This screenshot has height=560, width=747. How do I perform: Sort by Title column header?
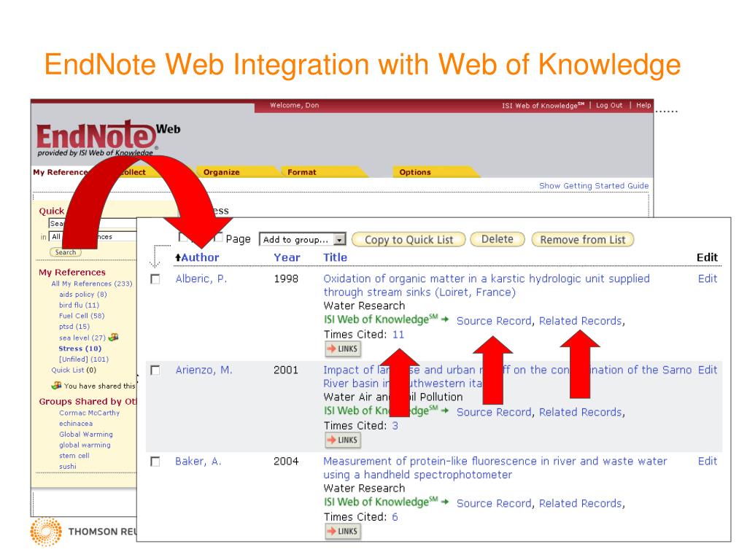[x=335, y=257]
